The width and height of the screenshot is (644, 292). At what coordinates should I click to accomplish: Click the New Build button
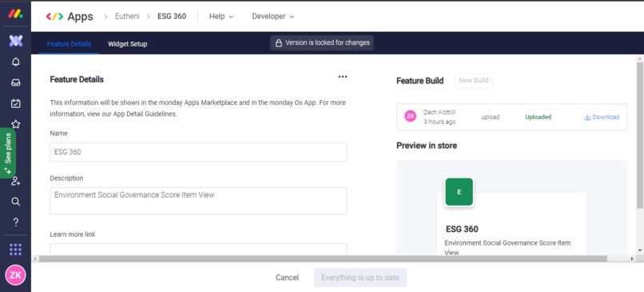click(474, 81)
